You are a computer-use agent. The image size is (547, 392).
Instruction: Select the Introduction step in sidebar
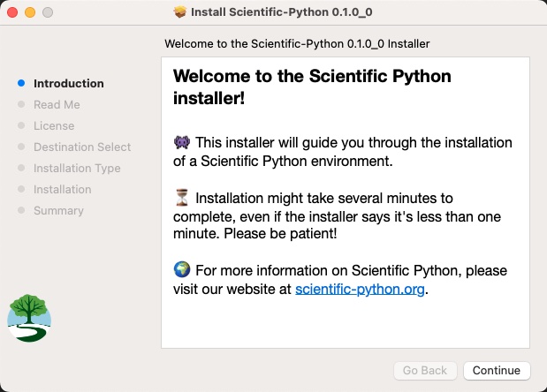(69, 84)
